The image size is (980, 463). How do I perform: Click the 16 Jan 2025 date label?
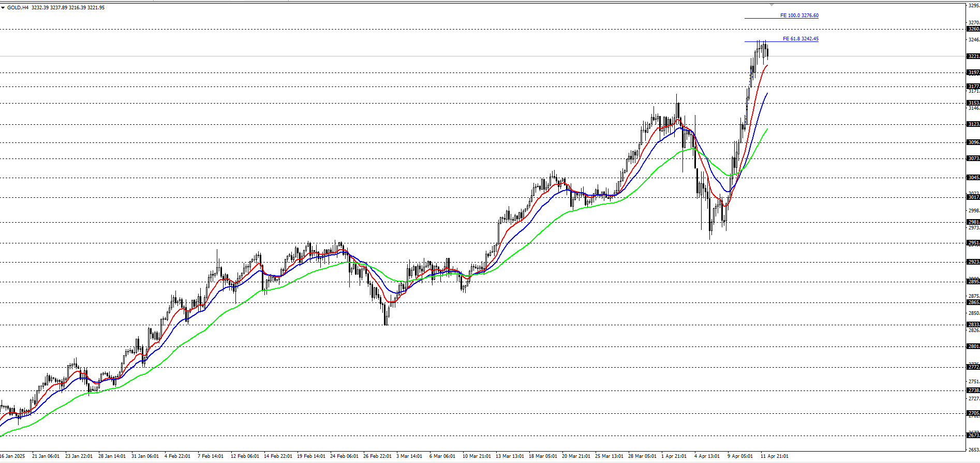[x=12, y=456]
